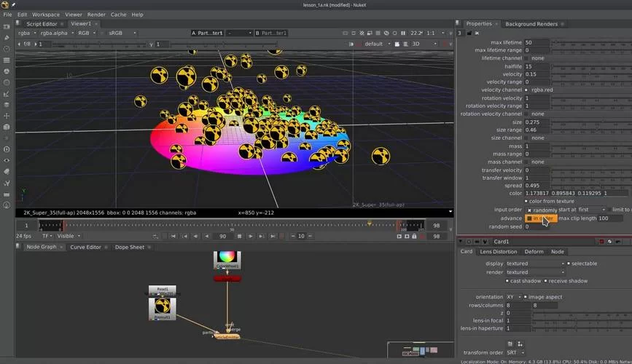The image size is (632, 364).
Task: Click the Card1 panel red revert icon
Action: tap(602, 242)
